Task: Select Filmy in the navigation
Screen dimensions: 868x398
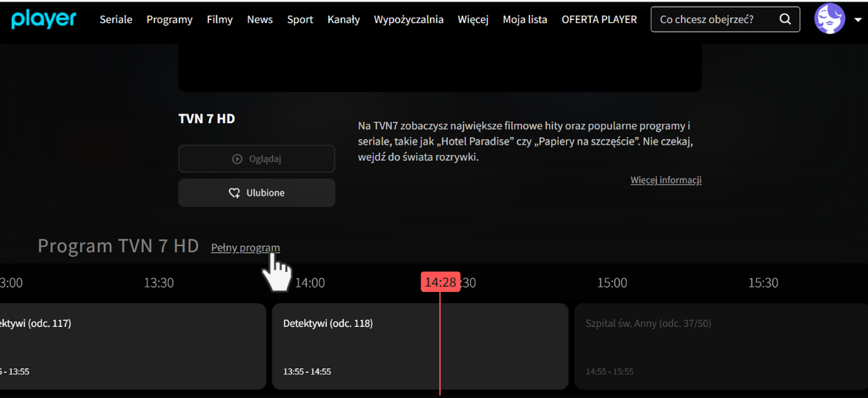Action: coord(219,19)
